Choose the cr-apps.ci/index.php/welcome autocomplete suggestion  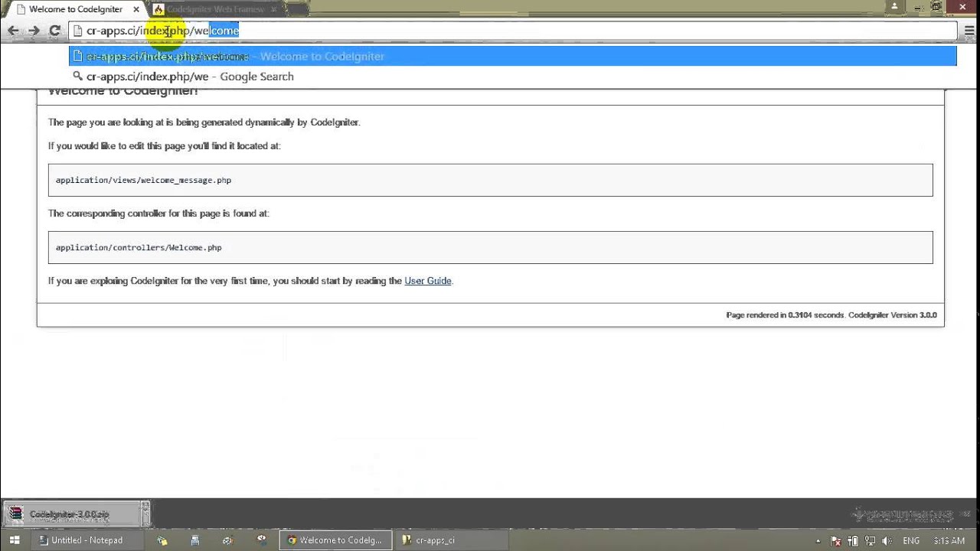[513, 56]
